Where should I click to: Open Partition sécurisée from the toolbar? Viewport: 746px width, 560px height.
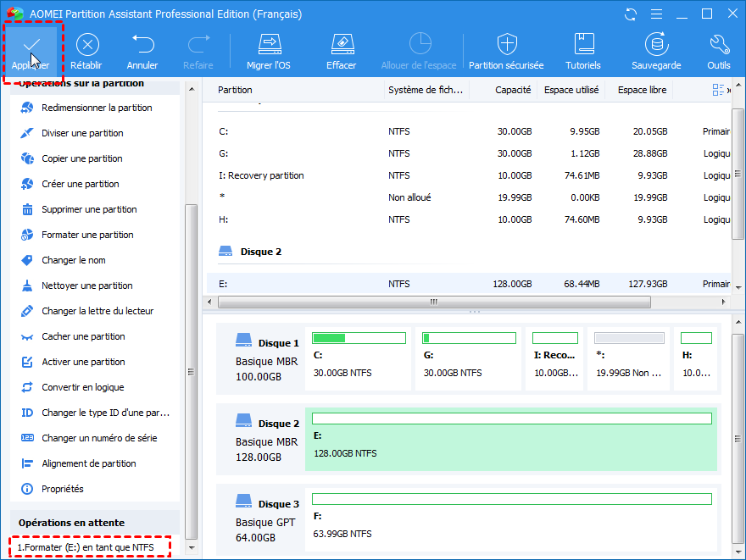[506, 51]
